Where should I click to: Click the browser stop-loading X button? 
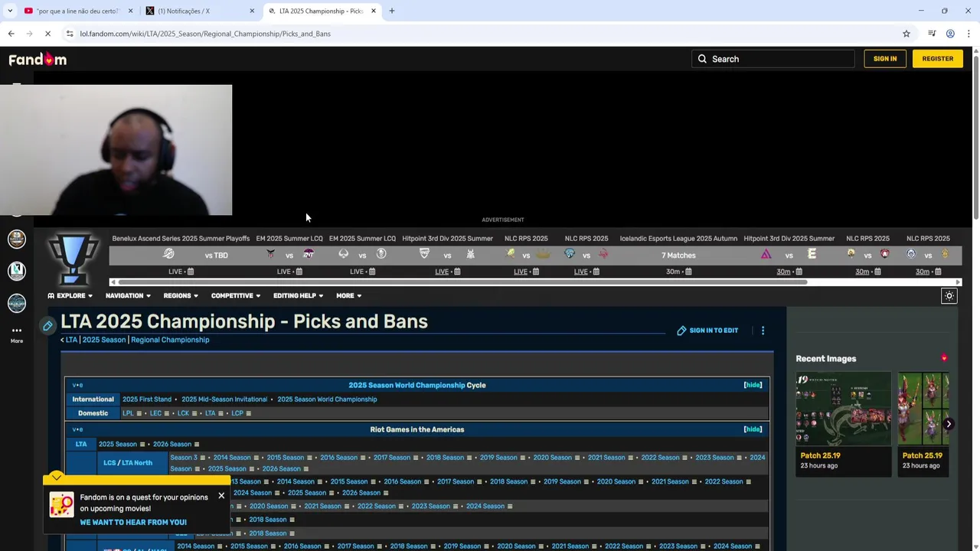point(47,34)
